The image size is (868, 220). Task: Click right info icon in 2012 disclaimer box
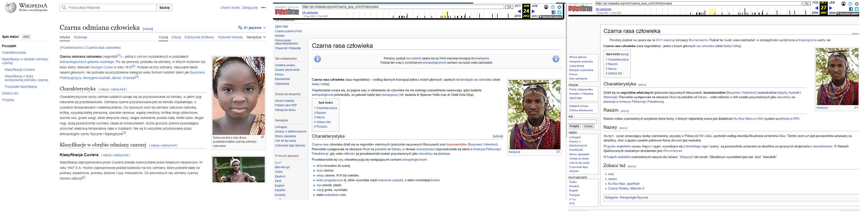click(x=556, y=59)
